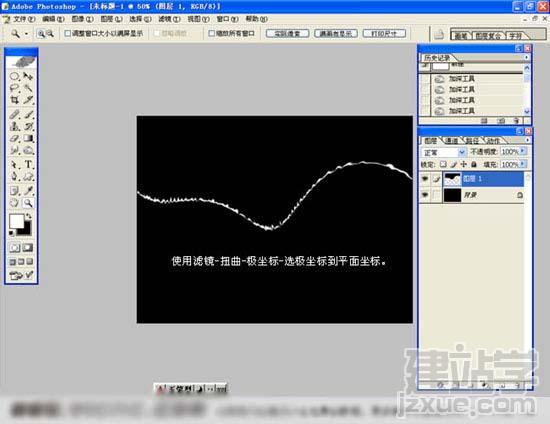Viewport: 550px width, 424px height.
Task: Click the Actual Pixels (实际像素) button
Action: coord(287,33)
